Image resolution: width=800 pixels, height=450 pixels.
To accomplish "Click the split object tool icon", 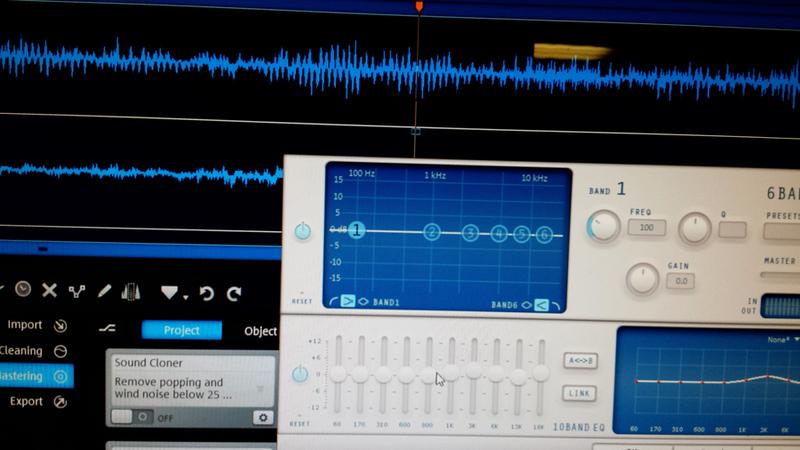I will pyautogui.click(x=77, y=291).
